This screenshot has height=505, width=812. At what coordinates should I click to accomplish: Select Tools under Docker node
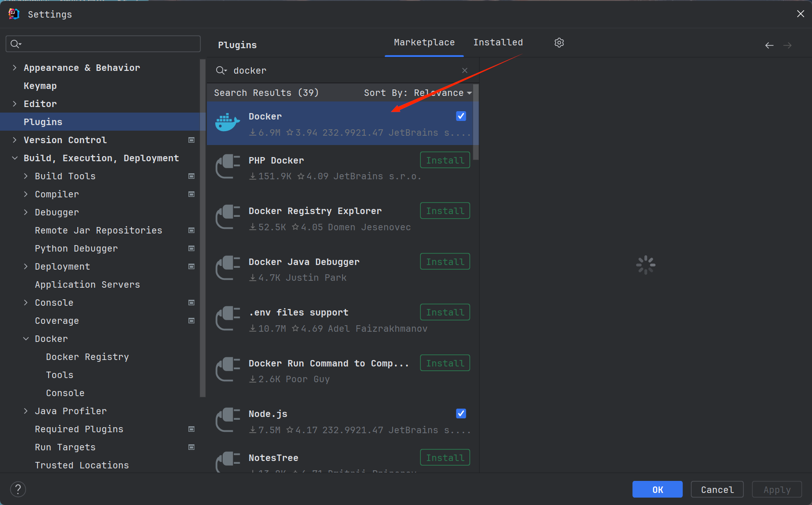click(60, 375)
